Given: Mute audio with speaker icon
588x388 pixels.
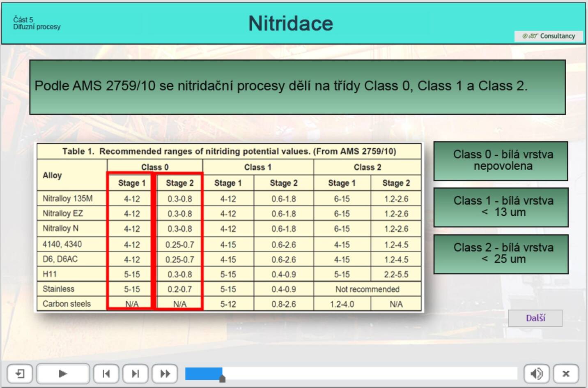Looking at the screenshot, I should pos(536,374).
